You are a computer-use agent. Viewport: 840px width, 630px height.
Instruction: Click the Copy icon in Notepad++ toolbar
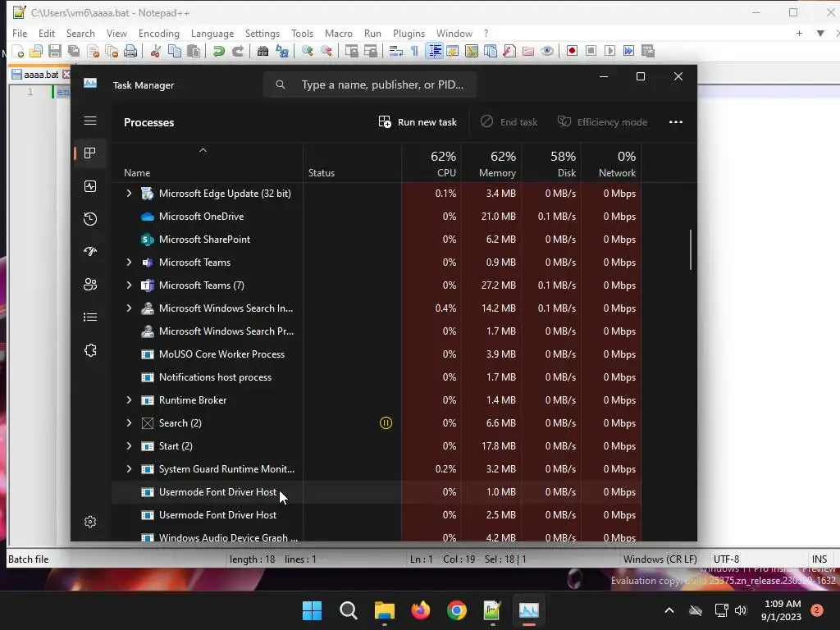[x=174, y=51]
